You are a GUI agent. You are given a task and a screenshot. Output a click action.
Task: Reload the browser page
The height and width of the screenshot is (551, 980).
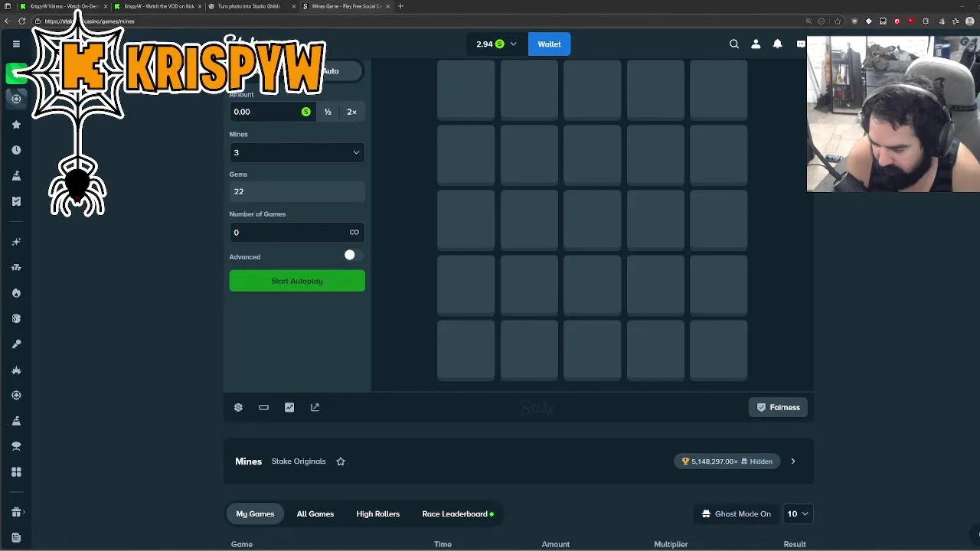point(22,21)
